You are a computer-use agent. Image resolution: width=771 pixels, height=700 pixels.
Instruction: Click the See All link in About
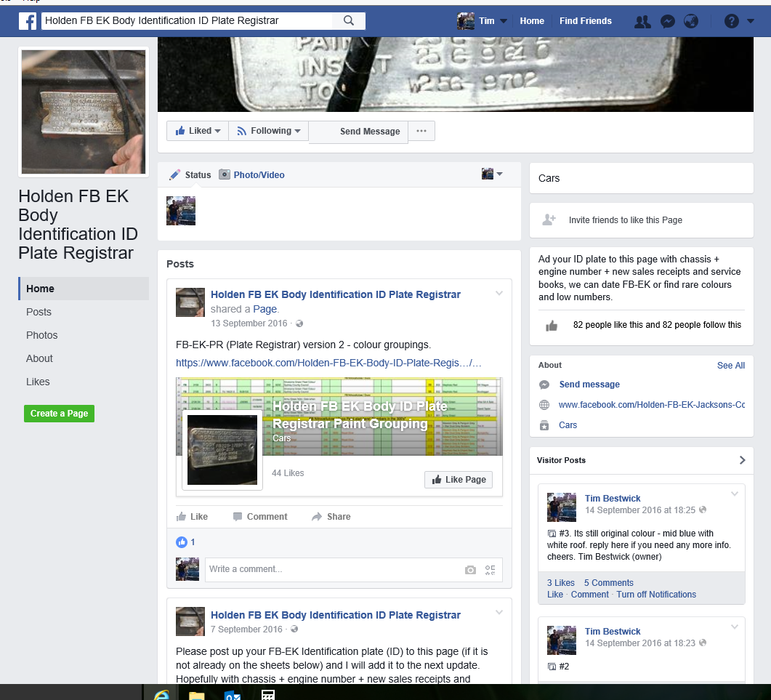730,366
